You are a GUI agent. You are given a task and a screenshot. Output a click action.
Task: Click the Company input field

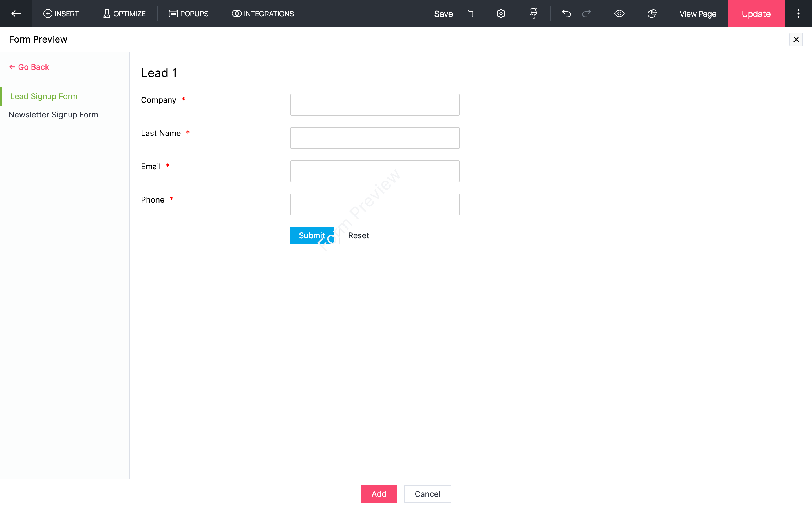[374, 104]
